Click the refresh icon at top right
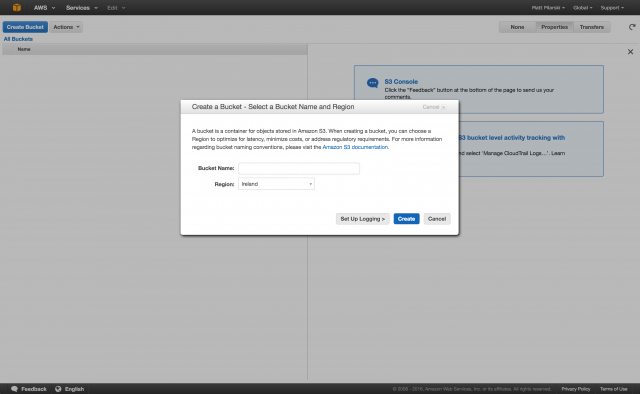The height and width of the screenshot is (394, 640). tap(632, 27)
